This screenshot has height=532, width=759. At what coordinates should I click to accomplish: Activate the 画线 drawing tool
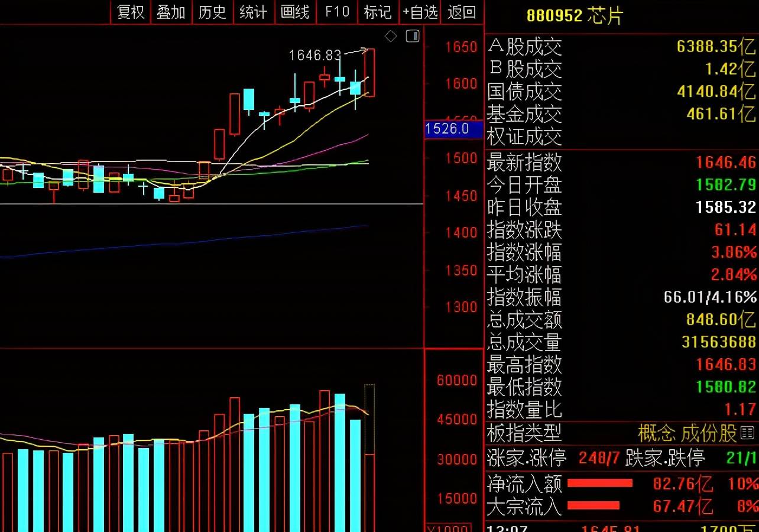295,12
